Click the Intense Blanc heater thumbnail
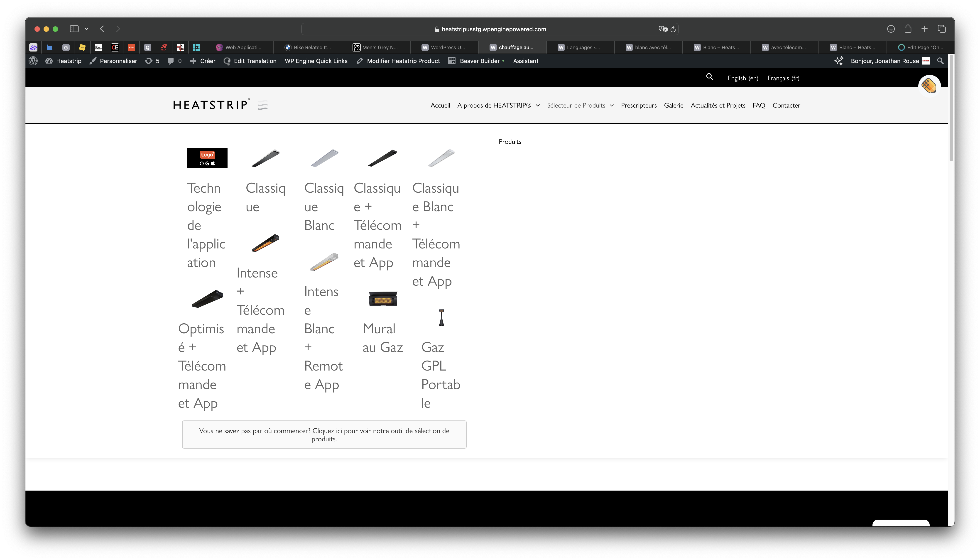The width and height of the screenshot is (980, 560). point(324,262)
